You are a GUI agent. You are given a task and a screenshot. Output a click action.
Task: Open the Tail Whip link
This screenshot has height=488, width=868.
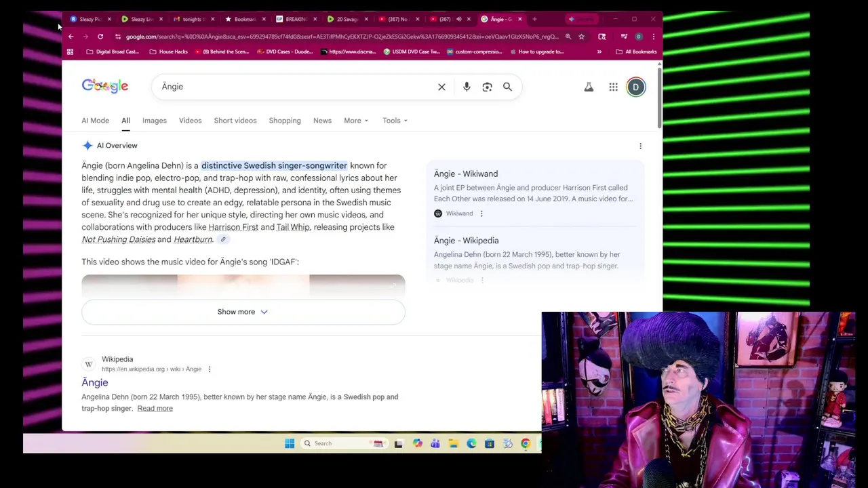pos(293,227)
